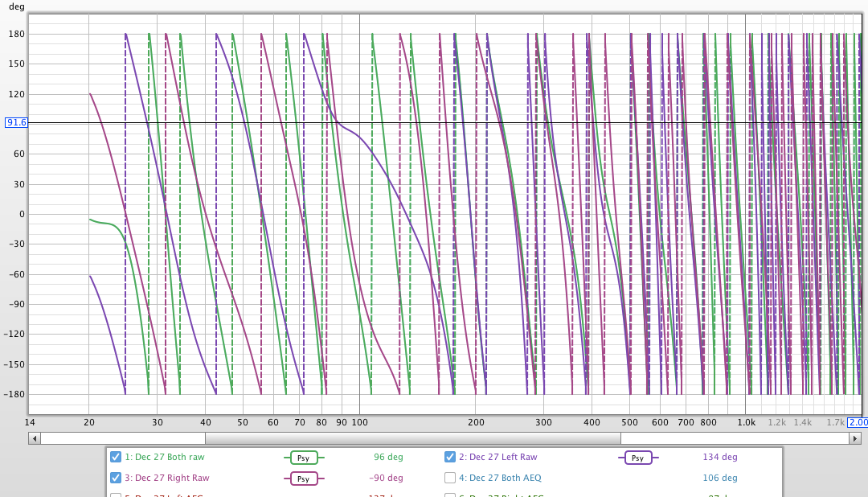Enable the Dec 27 Right AEQ trace checkbox
The image size is (868, 497).
coord(449,494)
